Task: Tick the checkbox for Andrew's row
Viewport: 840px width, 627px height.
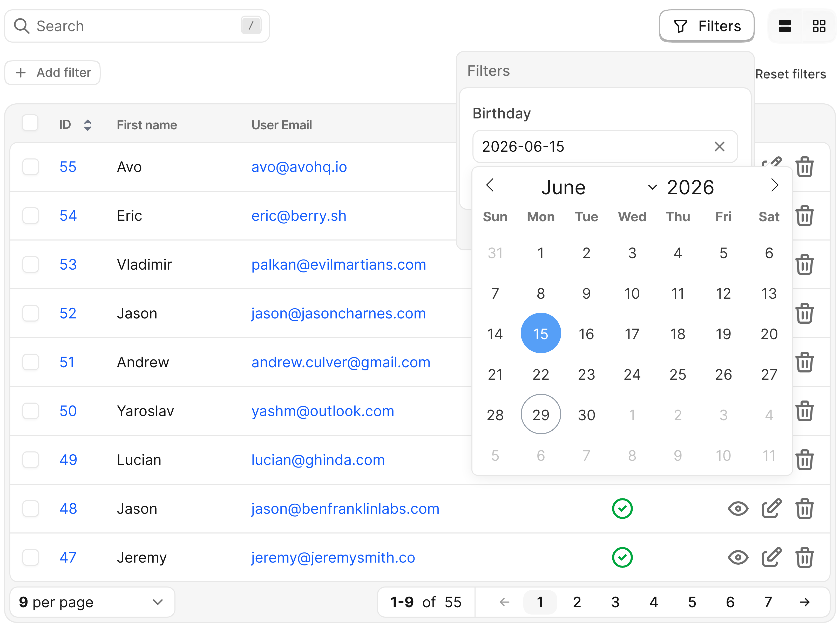Action: tap(30, 362)
